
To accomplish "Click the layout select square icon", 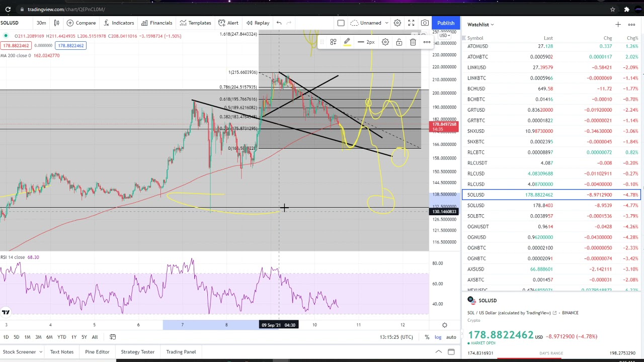I will (341, 23).
